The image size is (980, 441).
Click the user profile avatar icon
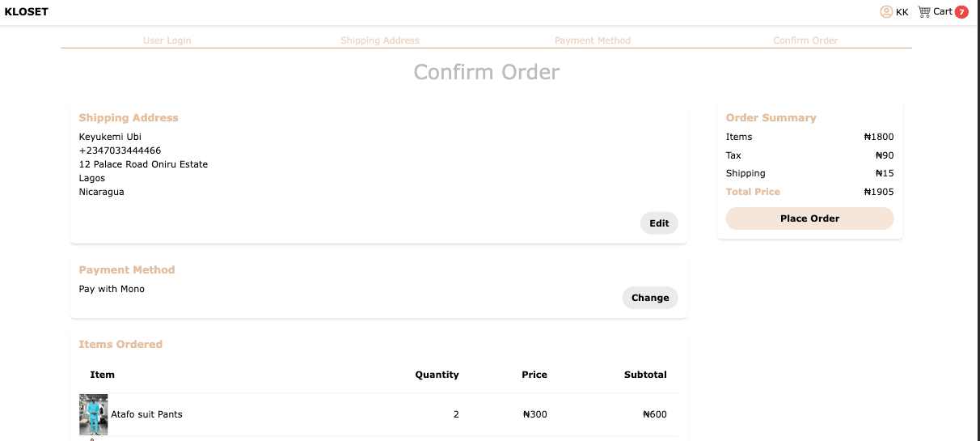point(886,12)
